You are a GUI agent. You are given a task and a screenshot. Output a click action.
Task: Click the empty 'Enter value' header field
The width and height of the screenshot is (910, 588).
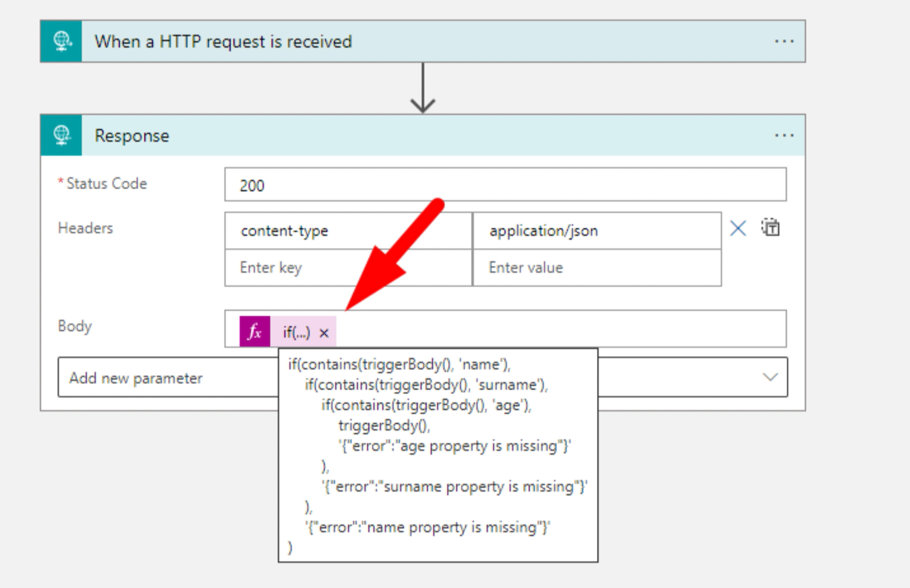pos(596,268)
